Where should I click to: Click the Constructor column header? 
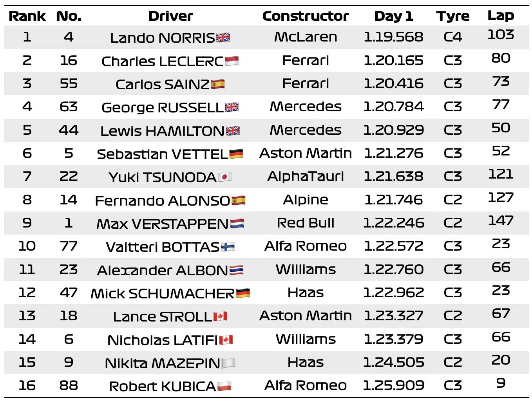coord(306,16)
